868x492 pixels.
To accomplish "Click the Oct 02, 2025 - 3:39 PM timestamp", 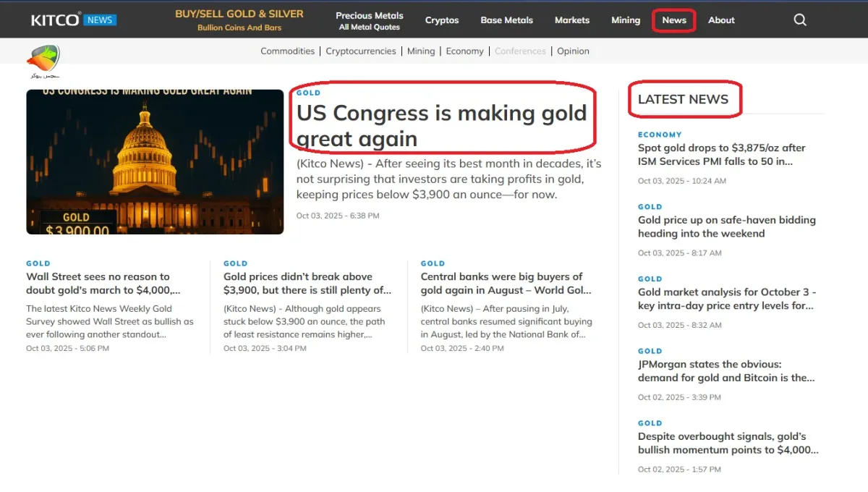I will (679, 397).
